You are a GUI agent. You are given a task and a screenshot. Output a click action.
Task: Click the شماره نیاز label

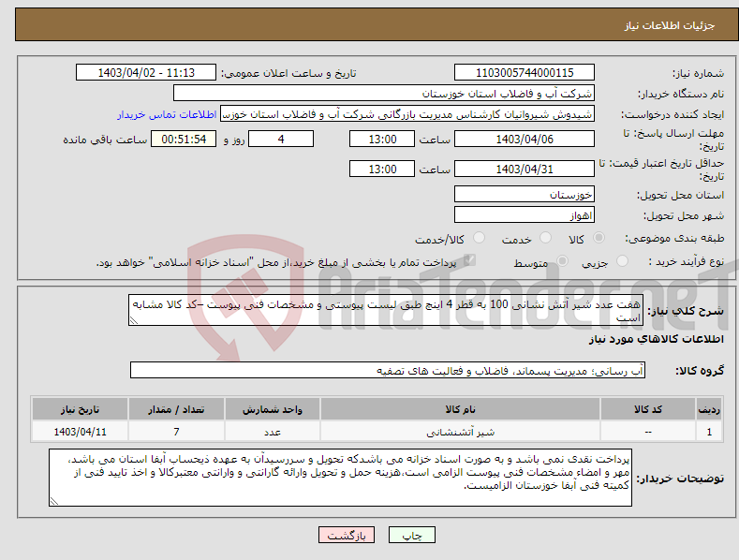coord(698,74)
